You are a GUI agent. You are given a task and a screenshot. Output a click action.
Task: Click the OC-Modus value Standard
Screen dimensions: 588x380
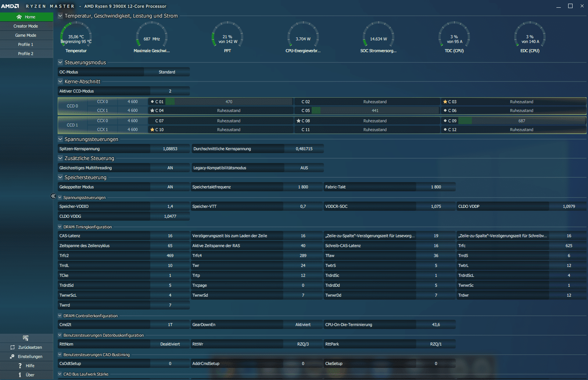coord(167,72)
